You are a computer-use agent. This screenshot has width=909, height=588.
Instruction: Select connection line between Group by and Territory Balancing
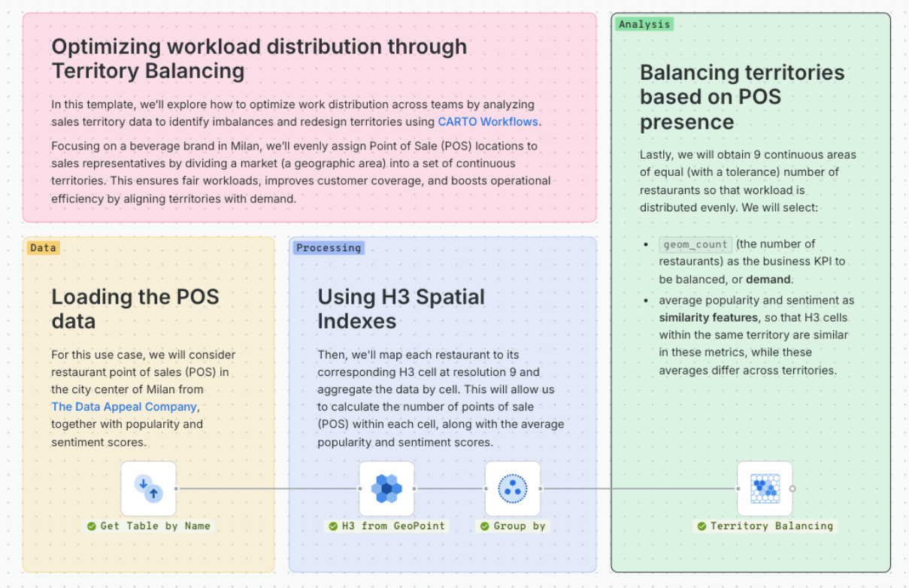[639, 489]
